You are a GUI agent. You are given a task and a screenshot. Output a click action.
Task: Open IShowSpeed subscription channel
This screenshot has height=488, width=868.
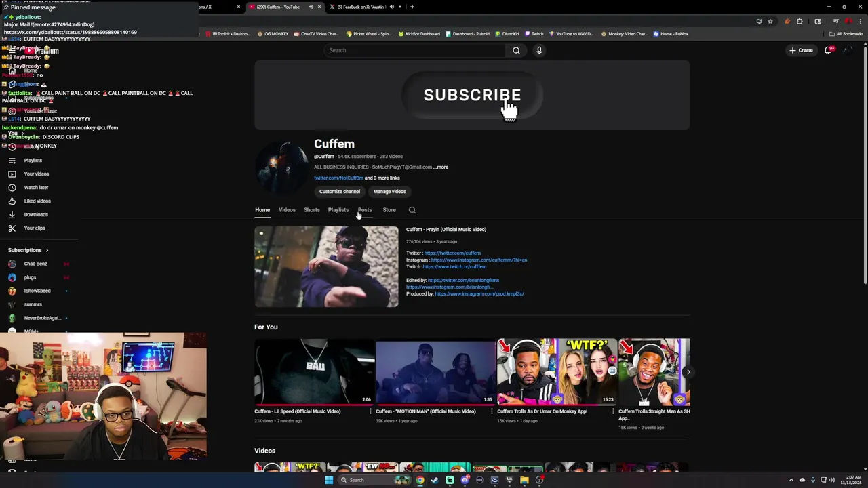(38, 291)
